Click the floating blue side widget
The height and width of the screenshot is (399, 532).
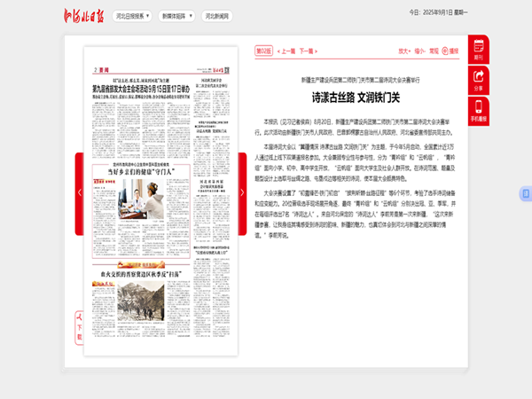pos(526,193)
